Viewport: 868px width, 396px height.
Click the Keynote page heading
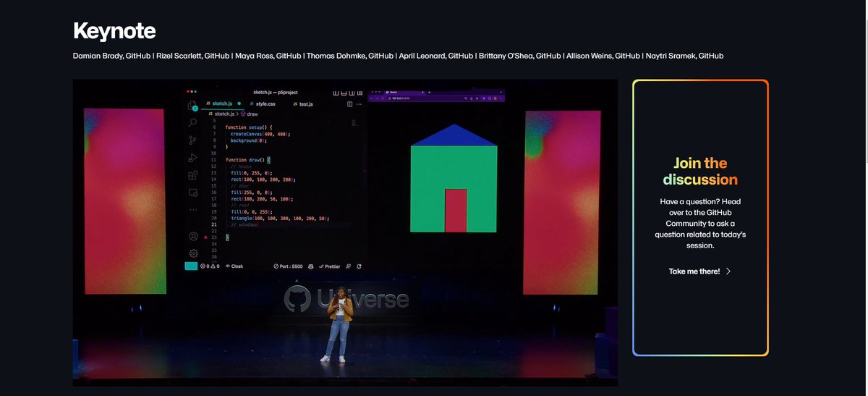(114, 31)
